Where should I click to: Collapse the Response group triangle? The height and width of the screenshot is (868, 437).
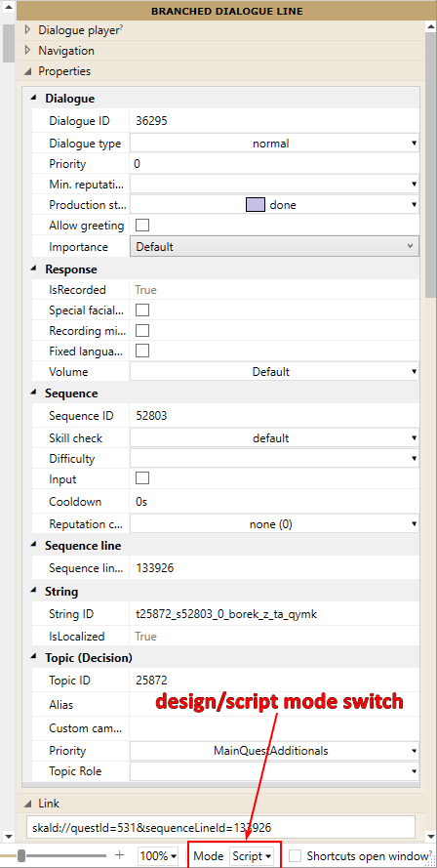[x=34, y=269]
